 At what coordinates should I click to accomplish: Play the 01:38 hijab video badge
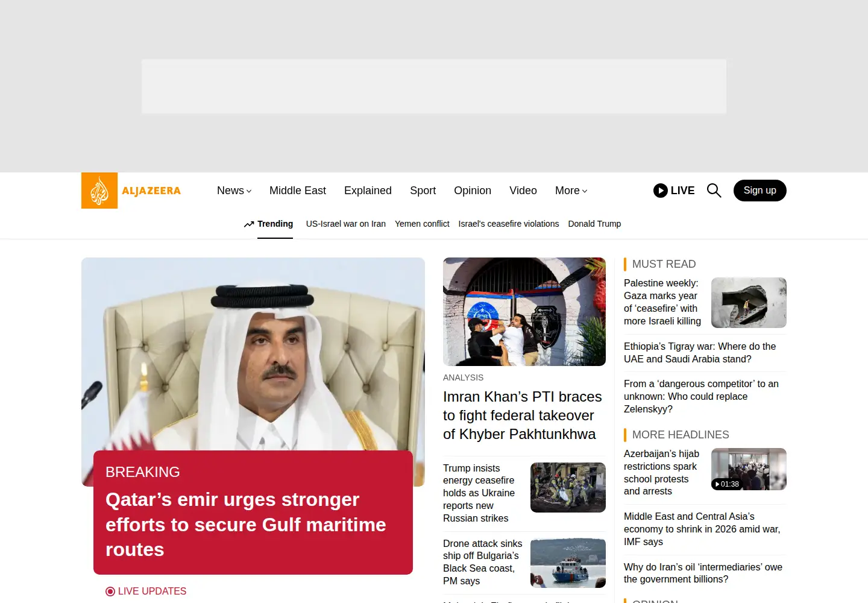point(726,484)
